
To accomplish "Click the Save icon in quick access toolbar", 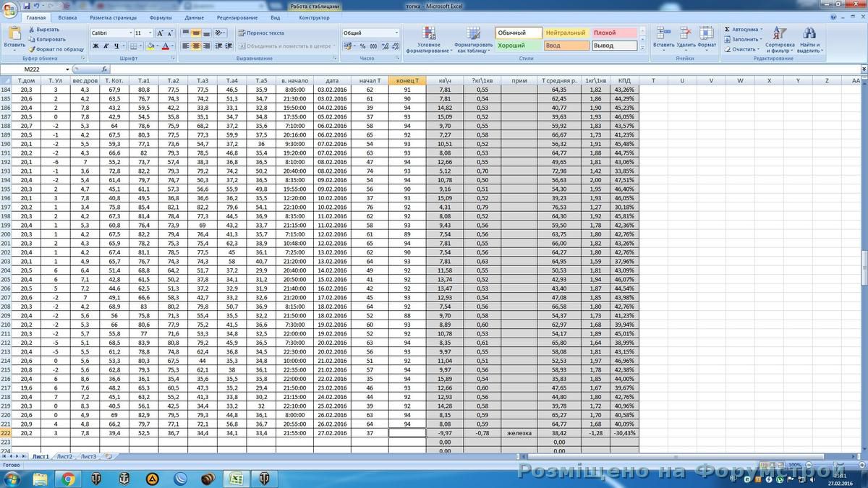I will (x=27, y=5).
